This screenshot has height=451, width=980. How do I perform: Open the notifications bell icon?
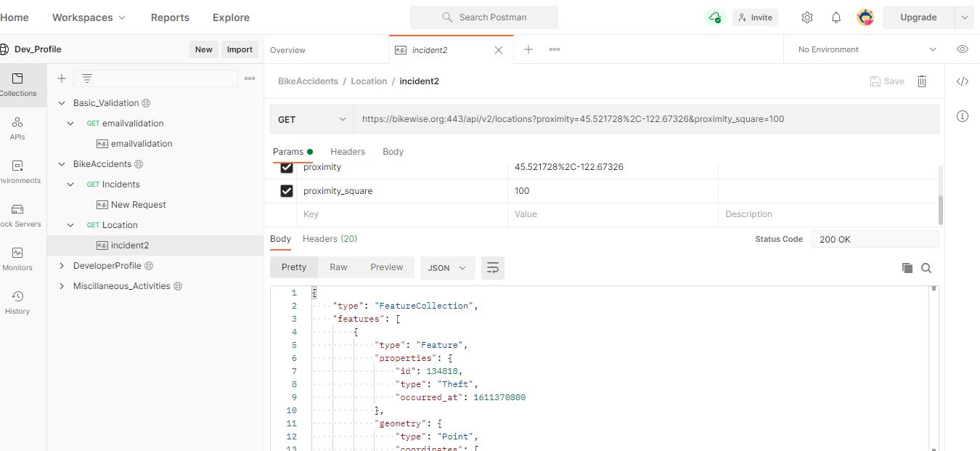point(836,17)
